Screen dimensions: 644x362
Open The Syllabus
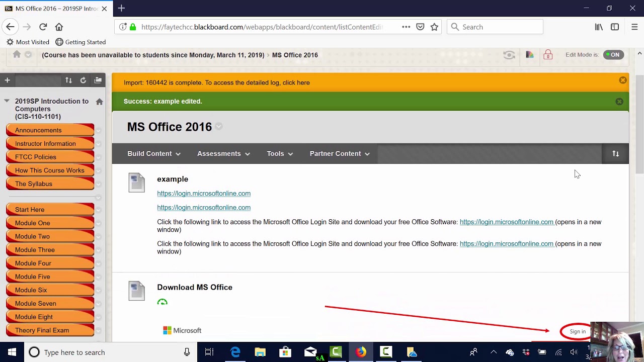(x=34, y=184)
